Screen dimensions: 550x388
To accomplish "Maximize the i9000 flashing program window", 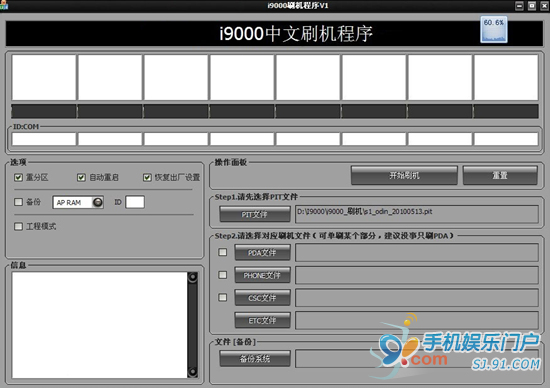I will [x=532, y=6].
